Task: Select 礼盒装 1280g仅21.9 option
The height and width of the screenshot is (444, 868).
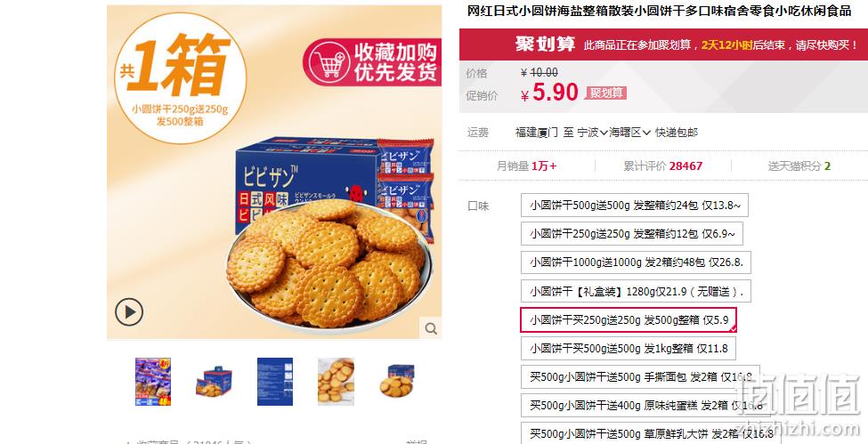Action: tap(636, 291)
